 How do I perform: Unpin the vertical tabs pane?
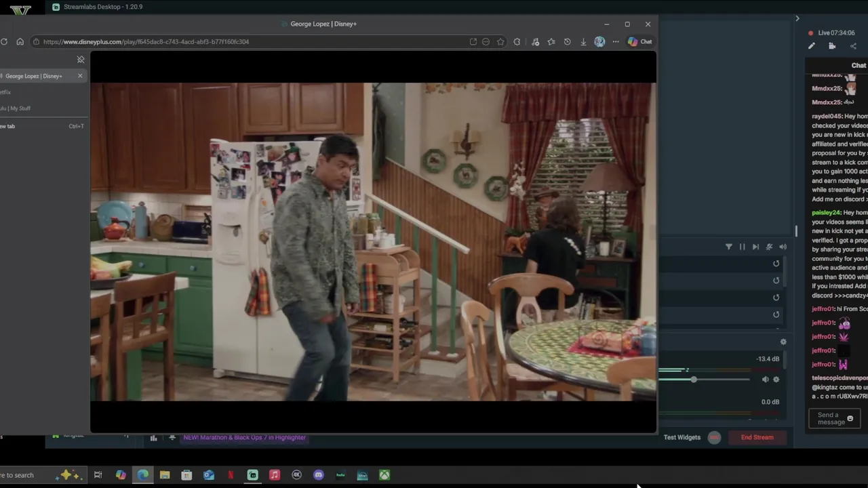[x=81, y=60]
